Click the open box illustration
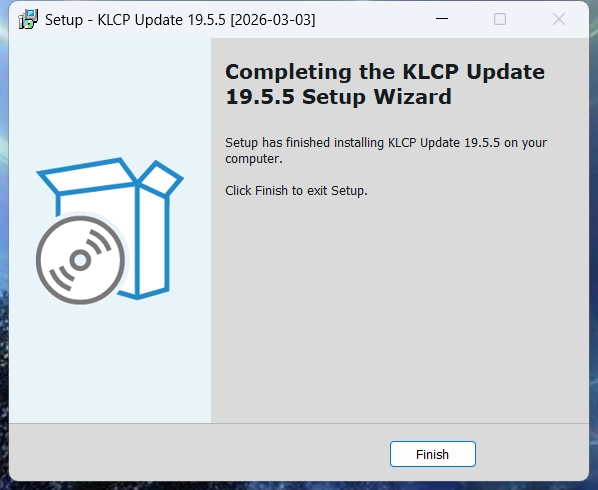 tap(111, 229)
